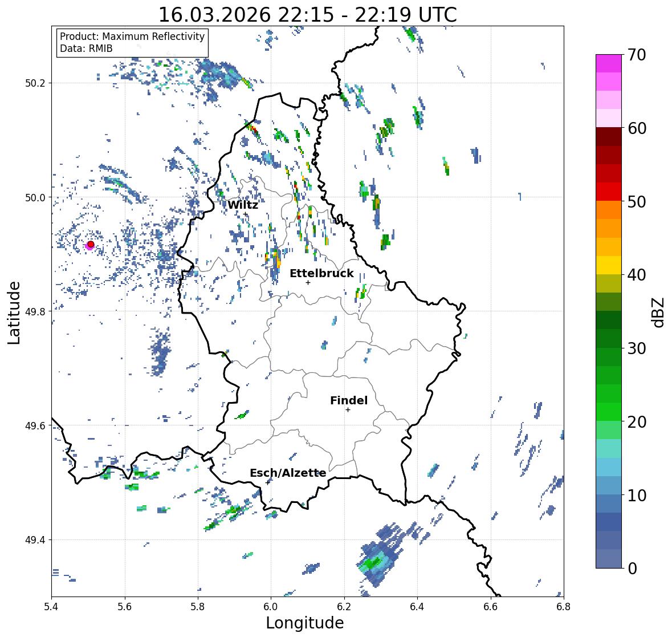Click the 5.6 longitude tick label
This screenshot has height=637, width=672.
[x=125, y=607]
